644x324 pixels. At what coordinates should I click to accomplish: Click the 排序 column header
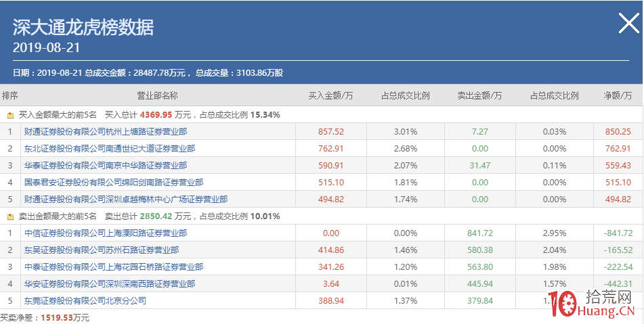point(10,95)
